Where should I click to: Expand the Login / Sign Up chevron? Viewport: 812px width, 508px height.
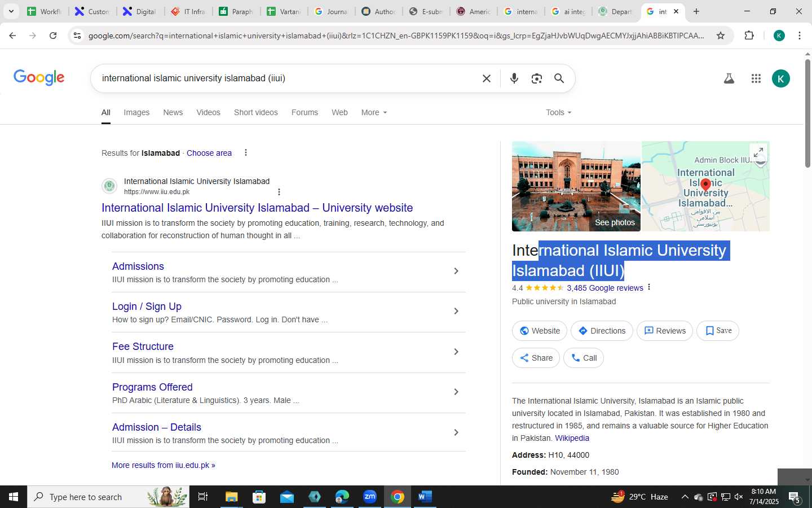pos(456,312)
